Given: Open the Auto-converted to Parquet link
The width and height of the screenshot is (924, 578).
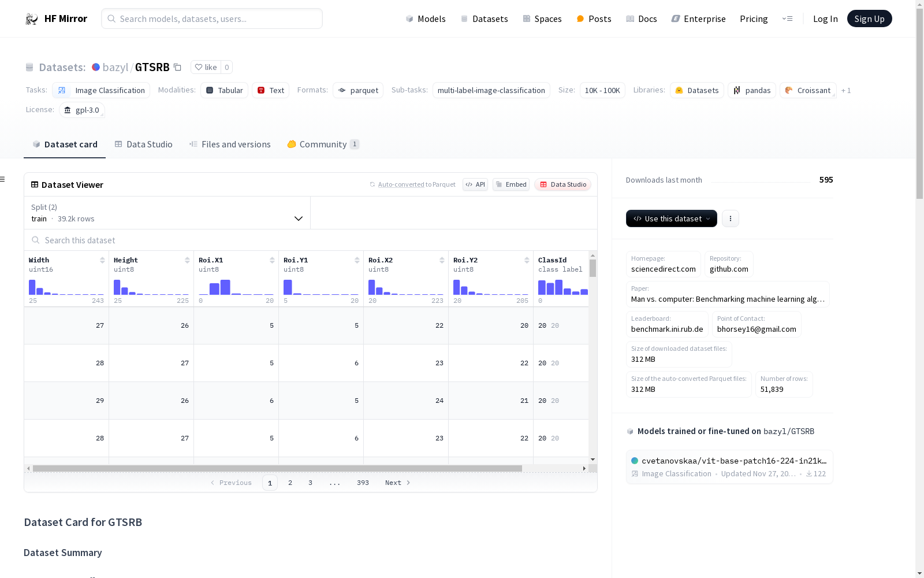Looking at the screenshot, I should click(412, 184).
